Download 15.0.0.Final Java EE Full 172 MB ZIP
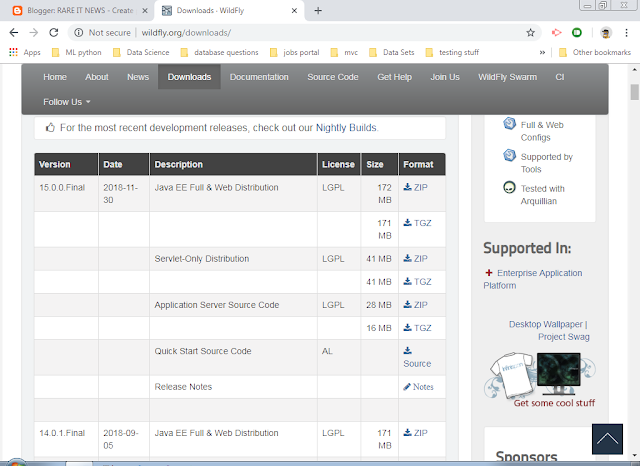This screenshot has height=466, width=640. (416, 187)
